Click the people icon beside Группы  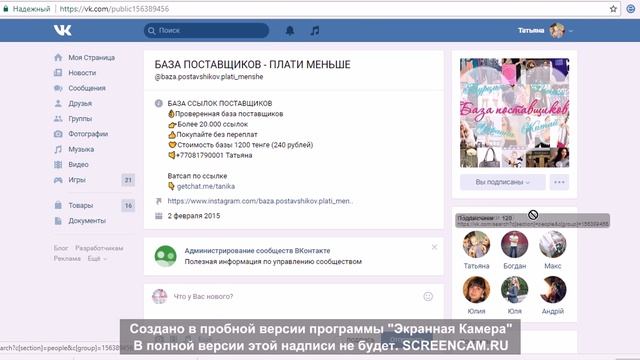tap(58, 119)
